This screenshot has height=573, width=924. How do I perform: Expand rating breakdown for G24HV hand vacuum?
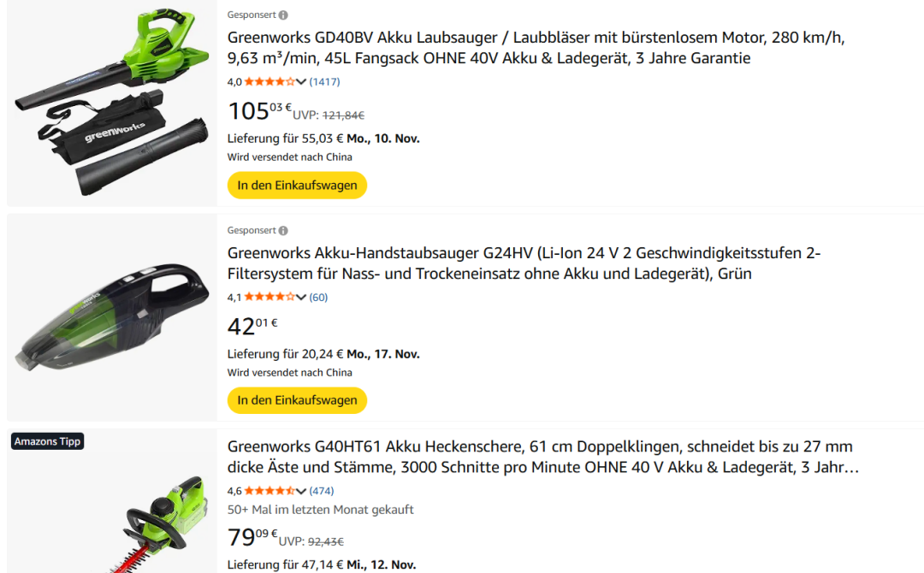coord(301,298)
